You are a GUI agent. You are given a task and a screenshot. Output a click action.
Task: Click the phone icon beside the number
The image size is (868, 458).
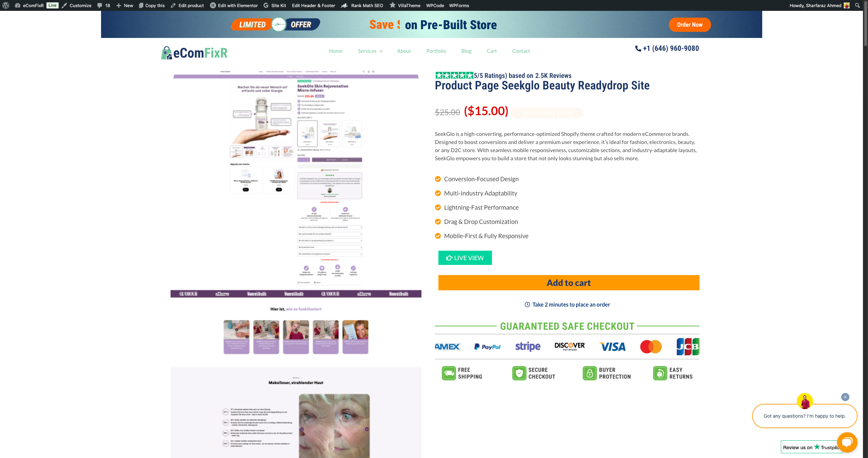638,48
